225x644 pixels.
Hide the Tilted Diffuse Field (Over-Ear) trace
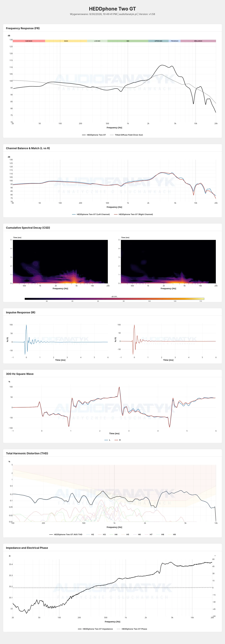(126, 135)
